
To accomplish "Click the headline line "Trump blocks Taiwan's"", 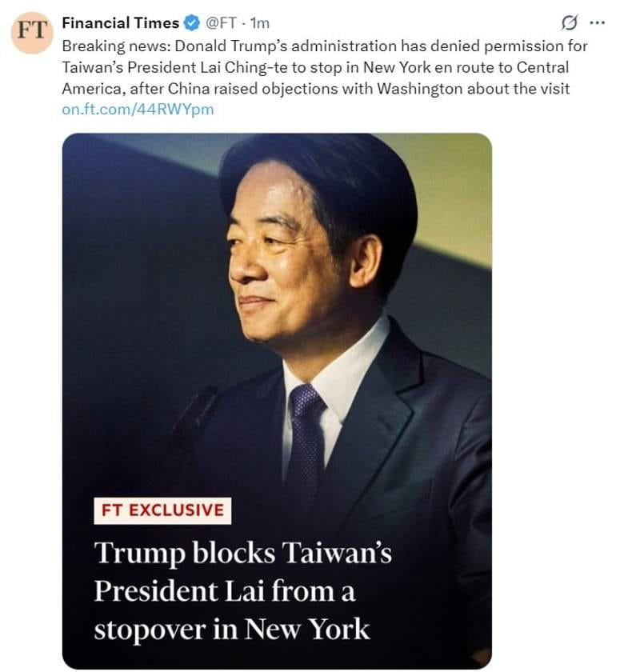I will point(242,553).
